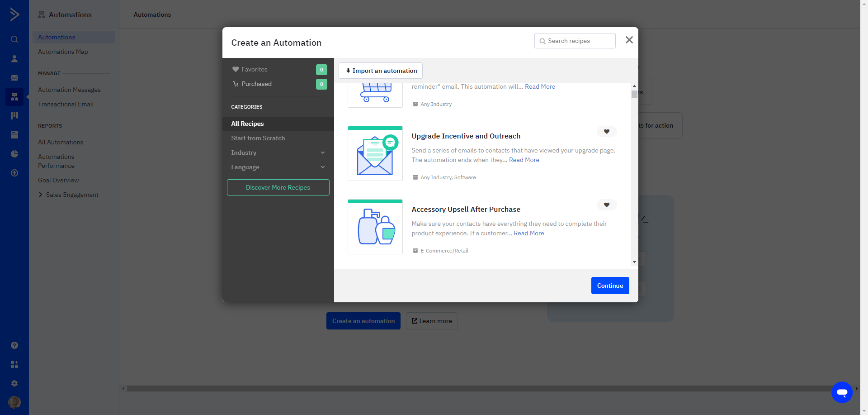
Task: Expand the Language category filter
Action: click(278, 167)
